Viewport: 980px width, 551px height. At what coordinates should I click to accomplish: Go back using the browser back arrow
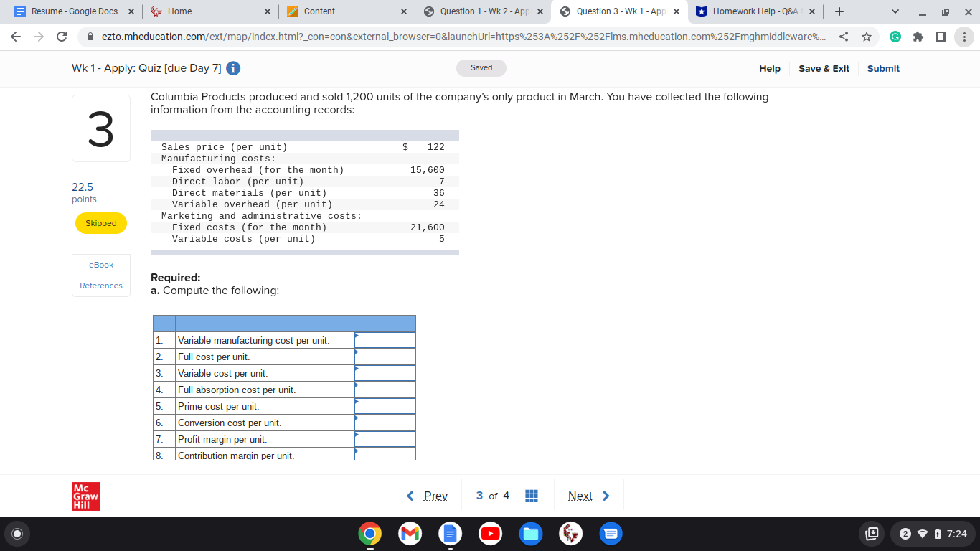pyautogui.click(x=17, y=37)
